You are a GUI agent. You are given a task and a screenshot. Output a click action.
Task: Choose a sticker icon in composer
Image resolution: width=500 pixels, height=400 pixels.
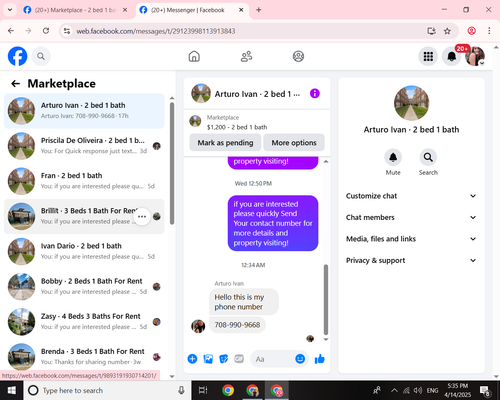tap(223, 359)
